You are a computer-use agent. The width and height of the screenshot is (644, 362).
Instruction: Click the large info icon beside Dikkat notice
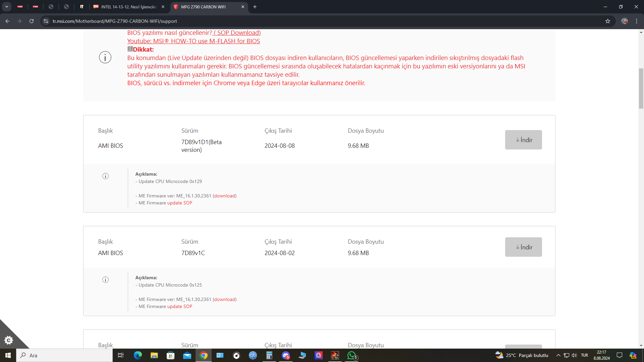click(105, 57)
